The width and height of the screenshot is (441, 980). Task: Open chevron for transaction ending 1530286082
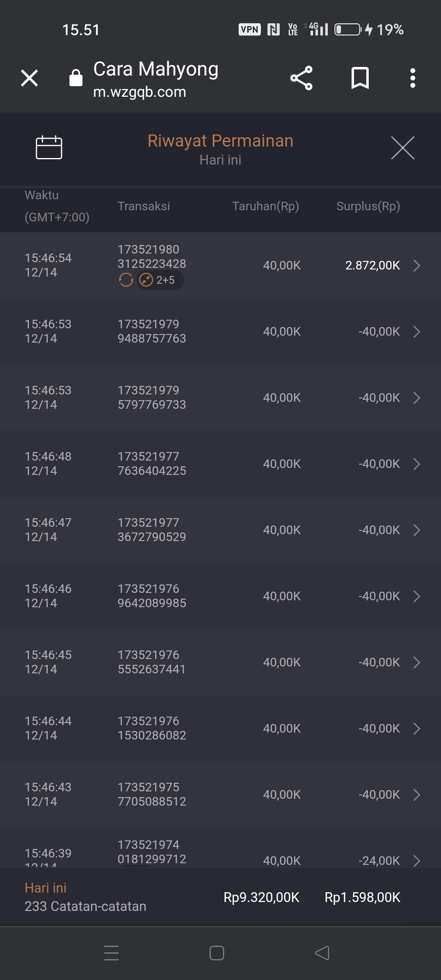pyautogui.click(x=416, y=728)
